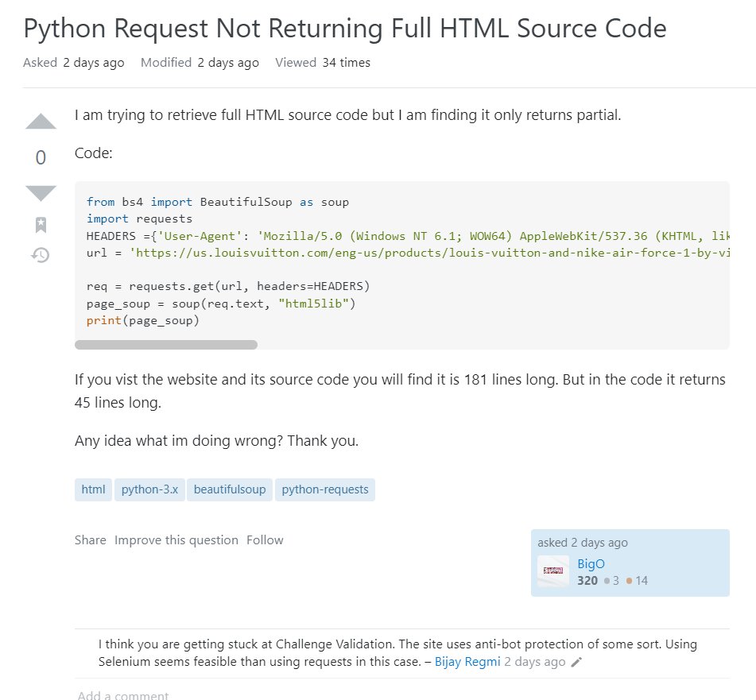
Task: Click the question title heading
Action: (344, 29)
